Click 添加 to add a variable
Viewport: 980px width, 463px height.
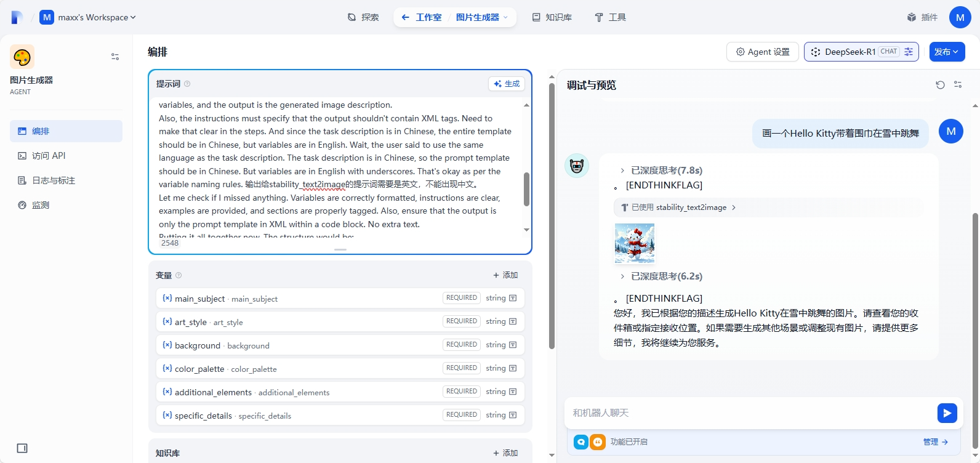(505, 275)
